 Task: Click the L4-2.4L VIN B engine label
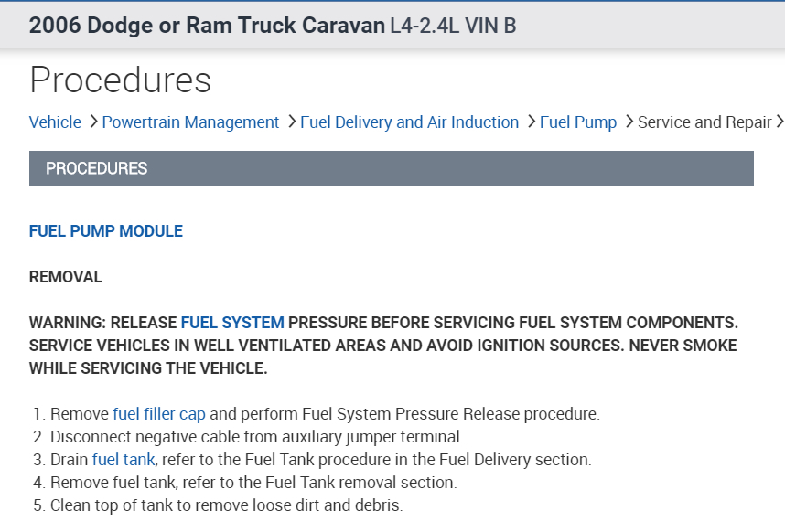coord(453,25)
